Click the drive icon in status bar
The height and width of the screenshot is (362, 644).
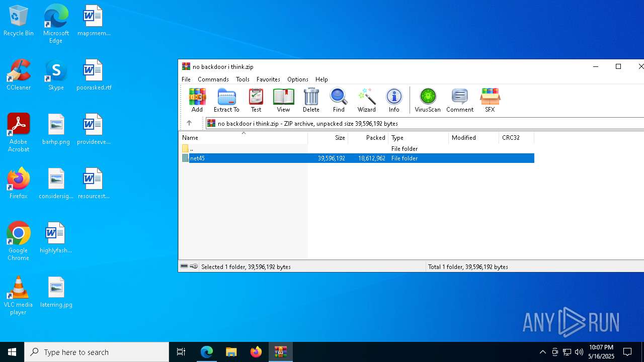click(x=184, y=266)
